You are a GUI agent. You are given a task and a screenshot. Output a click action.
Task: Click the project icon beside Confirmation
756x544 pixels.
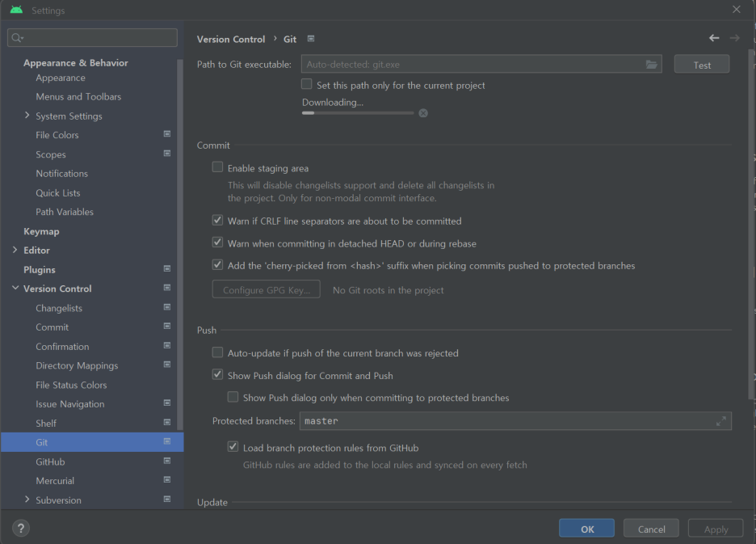tap(167, 345)
